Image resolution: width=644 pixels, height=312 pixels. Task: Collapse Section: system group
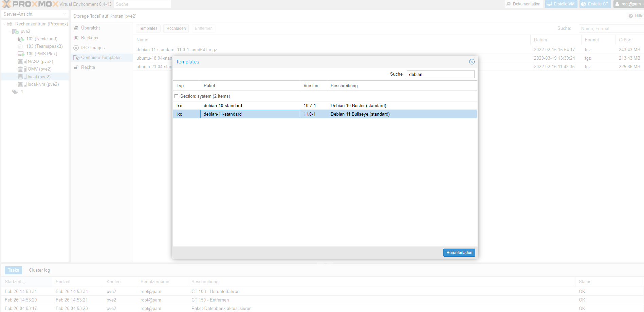pyautogui.click(x=176, y=96)
